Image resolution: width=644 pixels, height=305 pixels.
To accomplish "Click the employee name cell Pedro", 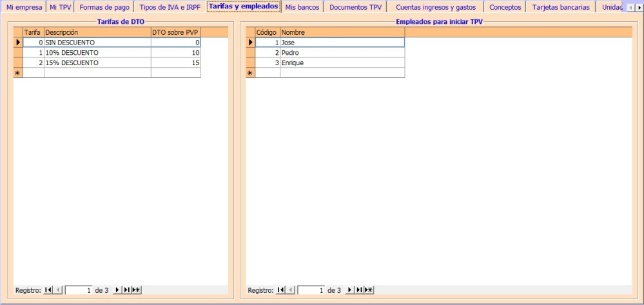I will click(342, 53).
